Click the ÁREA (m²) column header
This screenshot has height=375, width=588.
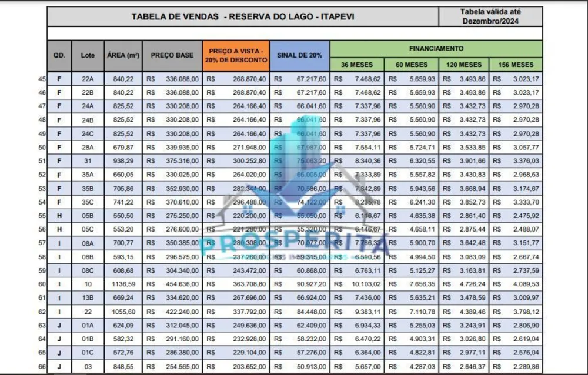[x=123, y=55]
